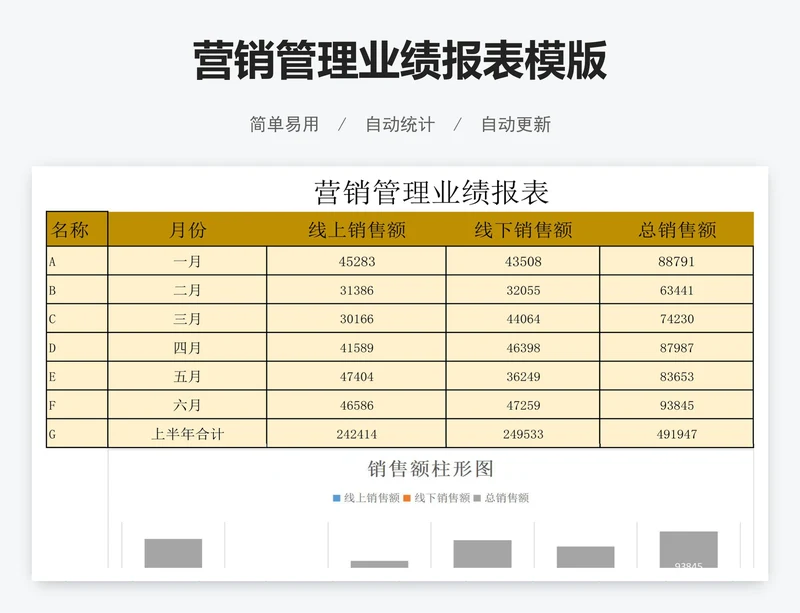Click chart title 销售额柱形图
The height and width of the screenshot is (613, 800).
[431, 468]
